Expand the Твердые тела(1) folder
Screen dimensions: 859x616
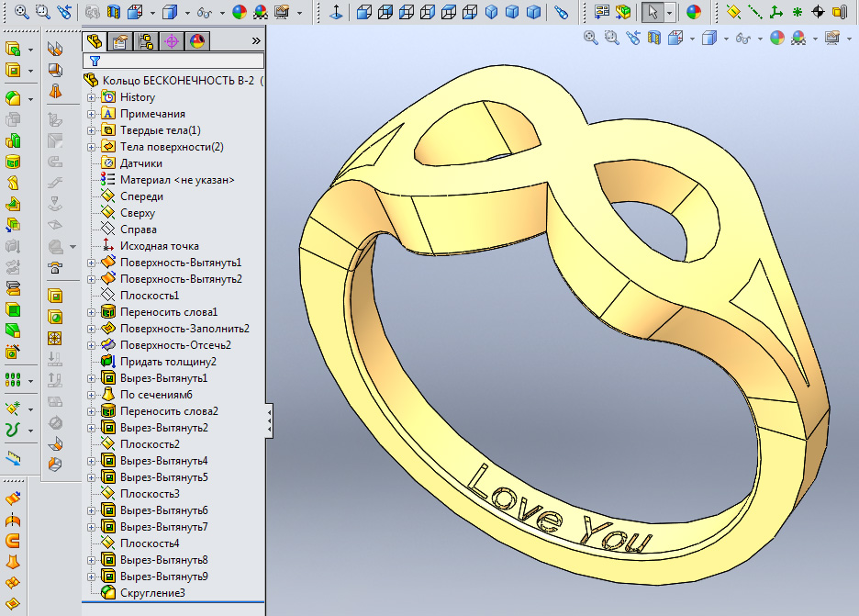(x=91, y=130)
